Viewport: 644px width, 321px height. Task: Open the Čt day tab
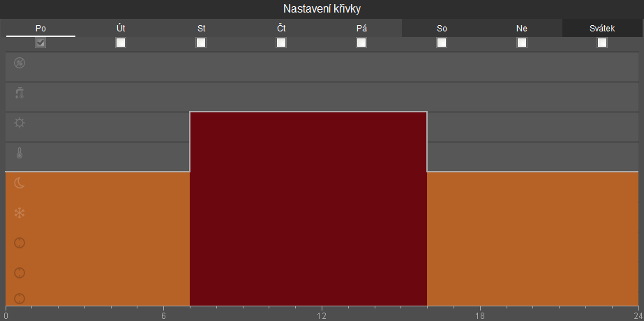[x=281, y=29]
